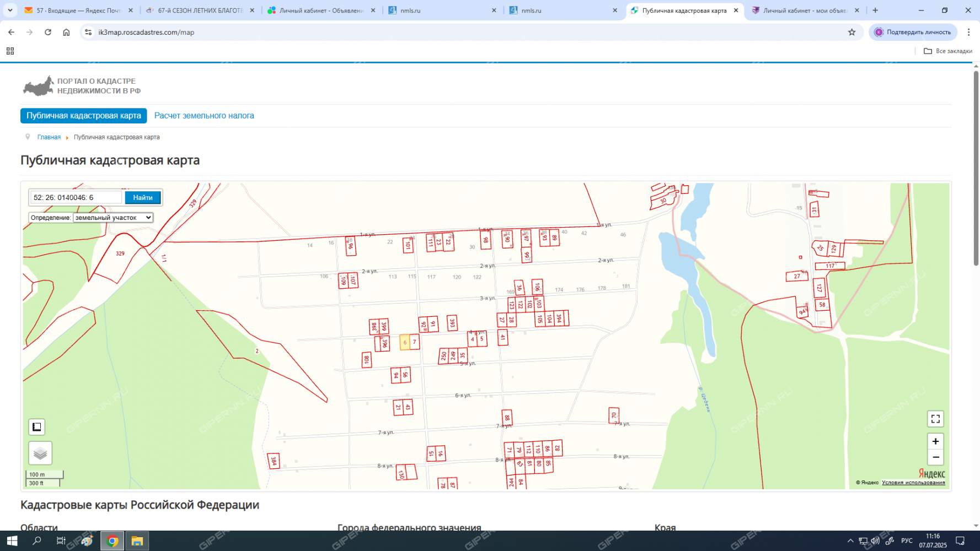The width and height of the screenshot is (980, 551).
Task: Show hidden system tray icons
Action: (850, 541)
